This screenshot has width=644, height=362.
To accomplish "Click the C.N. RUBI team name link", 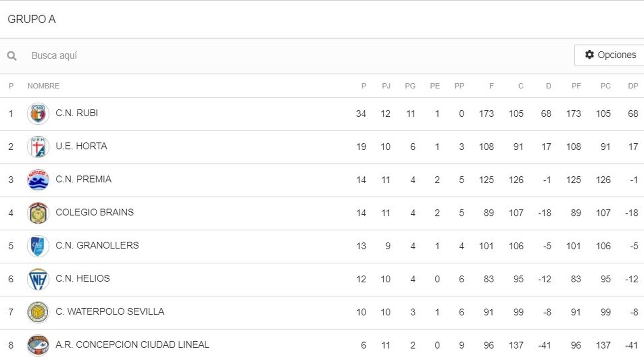I will (x=76, y=113).
